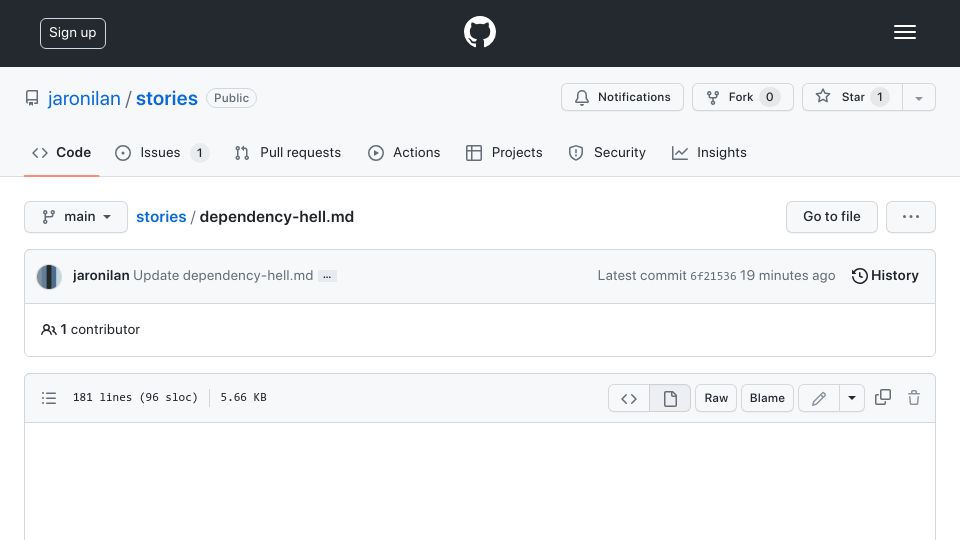Open the hamburger navigation menu
Image resolution: width=960 pixels, height=540 pixels.
coord(904,32)
